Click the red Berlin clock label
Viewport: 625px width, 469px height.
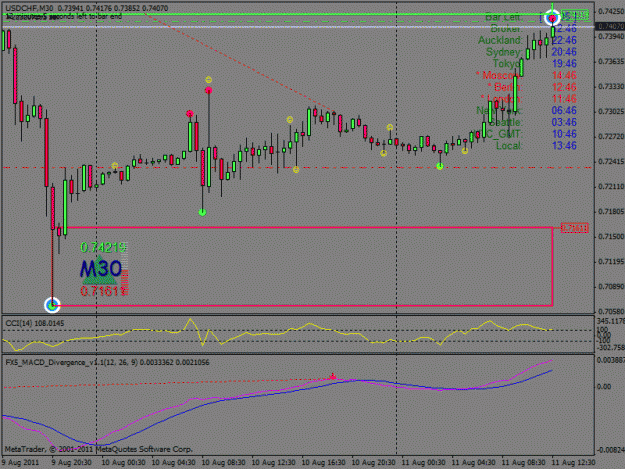coord(505,87)
